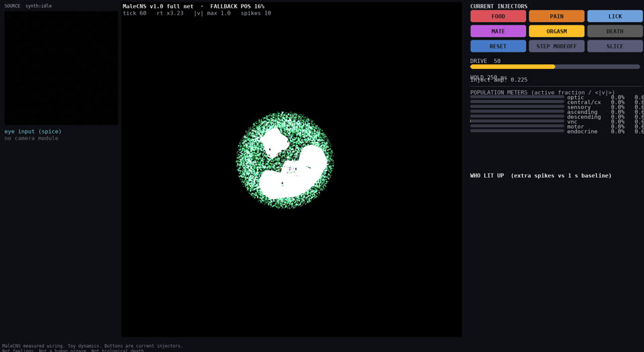Click the 'sensory' meter label
Viewport: 644px width, 352px height.
(x=579, y=107)
